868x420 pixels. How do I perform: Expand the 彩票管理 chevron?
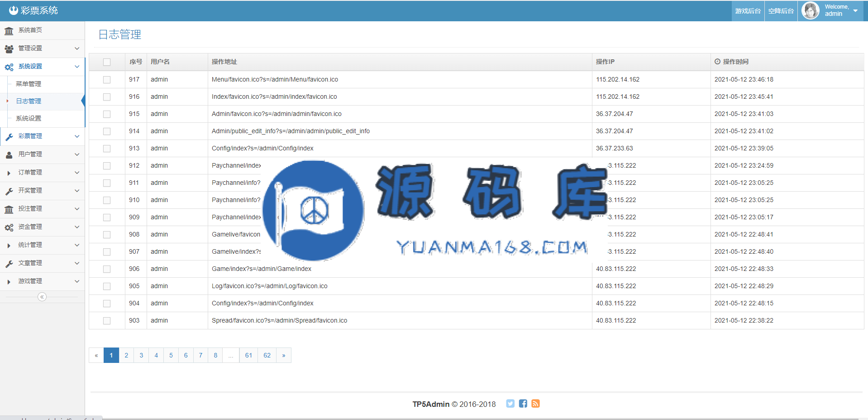77,136
